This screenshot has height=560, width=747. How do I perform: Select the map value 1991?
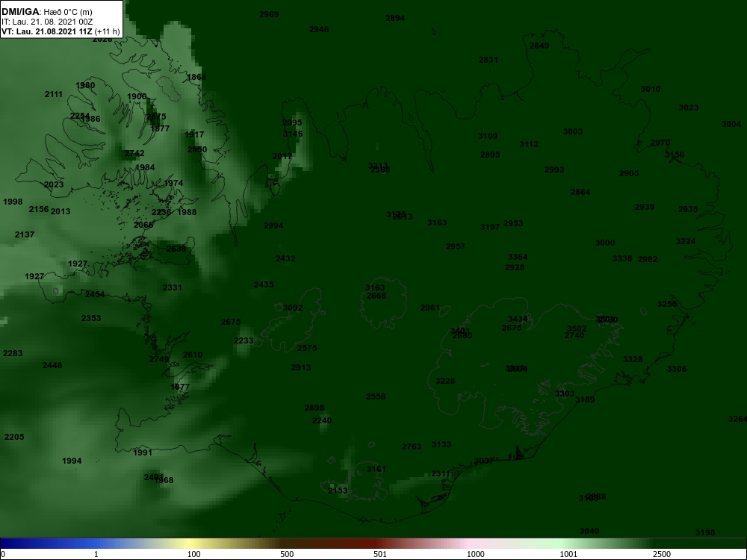[x=143, y=453]
